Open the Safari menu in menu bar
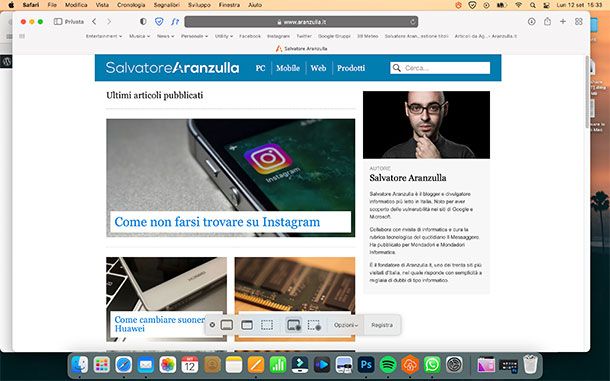This screenshot has height=381, width=610. click(31, 5)
